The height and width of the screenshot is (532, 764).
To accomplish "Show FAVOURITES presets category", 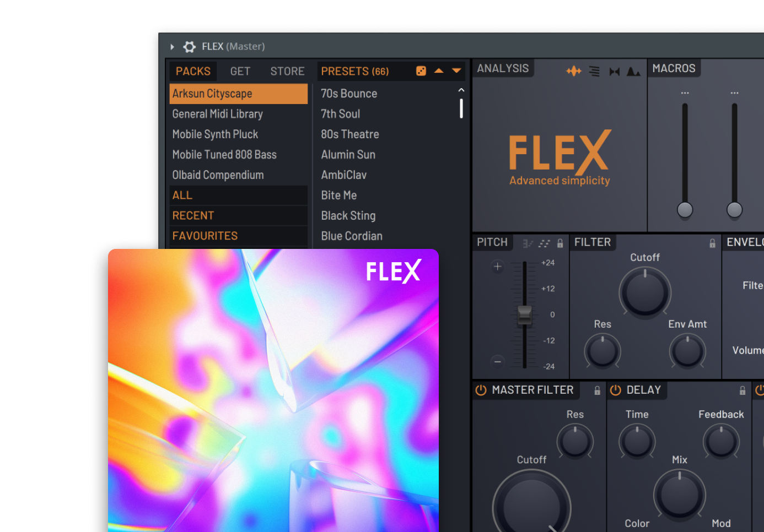I will pyautogui.click(x=239, y=236).
